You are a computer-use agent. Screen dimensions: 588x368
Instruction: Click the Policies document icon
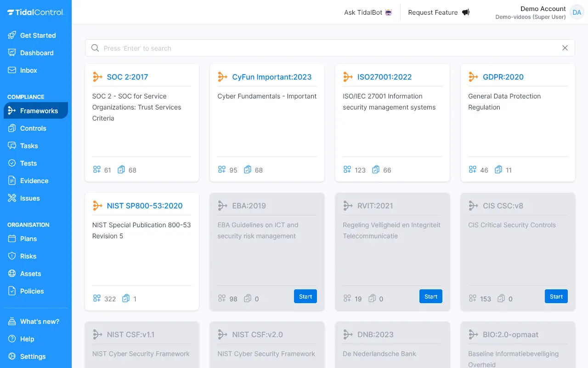[x=12, y=291]
